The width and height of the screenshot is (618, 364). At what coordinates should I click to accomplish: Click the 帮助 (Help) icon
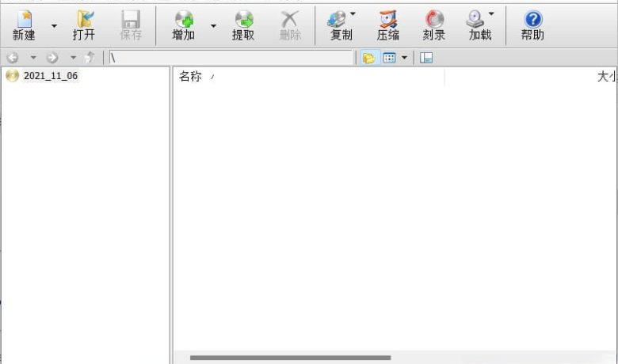533,19
